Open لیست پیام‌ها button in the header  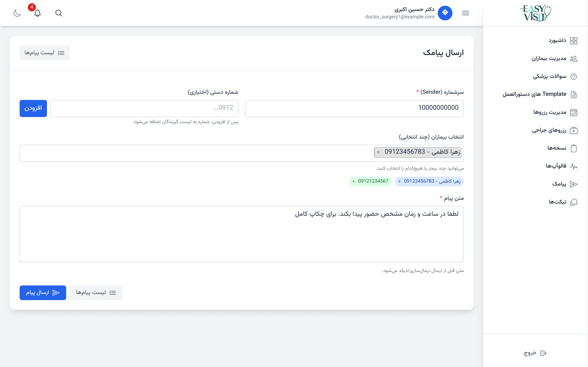[x=45, y=53]
